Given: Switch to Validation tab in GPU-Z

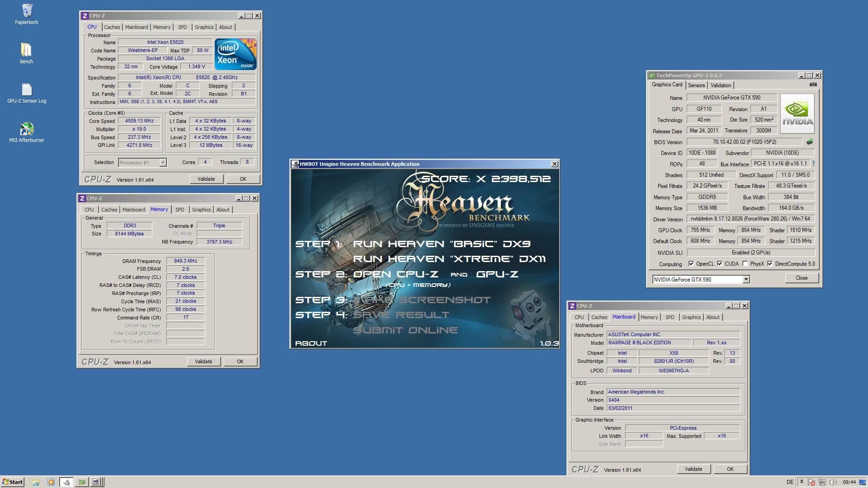Looking at the screenshot, I should point(721,85).
